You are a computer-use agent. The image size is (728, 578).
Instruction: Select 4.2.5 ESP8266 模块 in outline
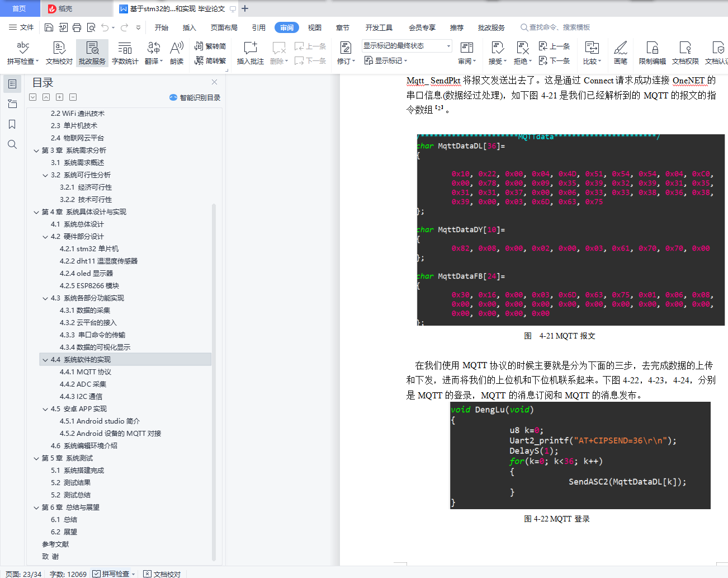click(89, 286)
